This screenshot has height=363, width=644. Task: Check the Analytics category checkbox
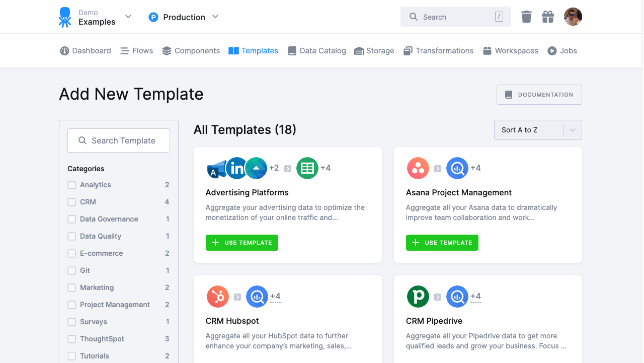[71, 185]
